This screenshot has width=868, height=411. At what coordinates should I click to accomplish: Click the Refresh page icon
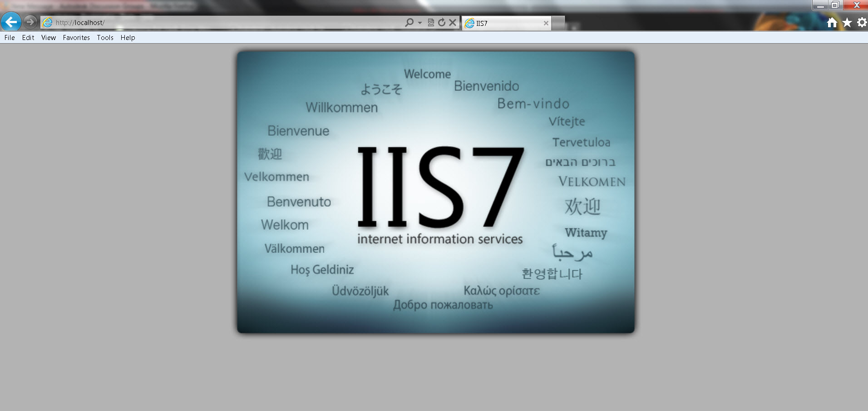pos(442,22)
